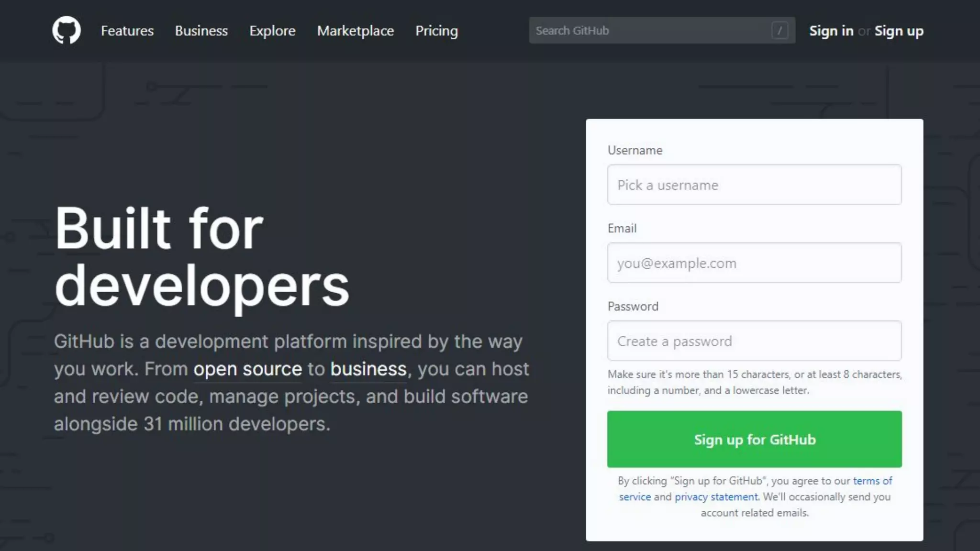Viewport: 980px width, 551px height.
Task: Click the Pick a username field
Action: click(754, 185)
